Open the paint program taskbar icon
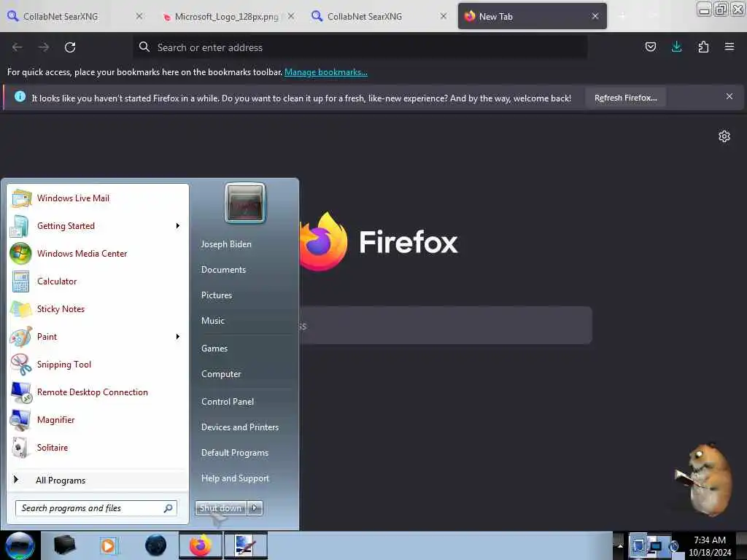The height and width of the screenshot is (560, 747). [x=245, y=545]
